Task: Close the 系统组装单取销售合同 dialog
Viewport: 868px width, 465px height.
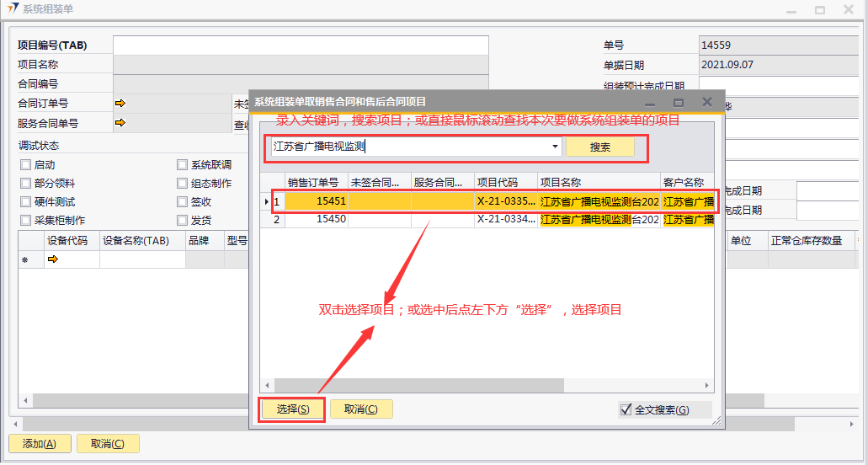Action: point(706,102)
